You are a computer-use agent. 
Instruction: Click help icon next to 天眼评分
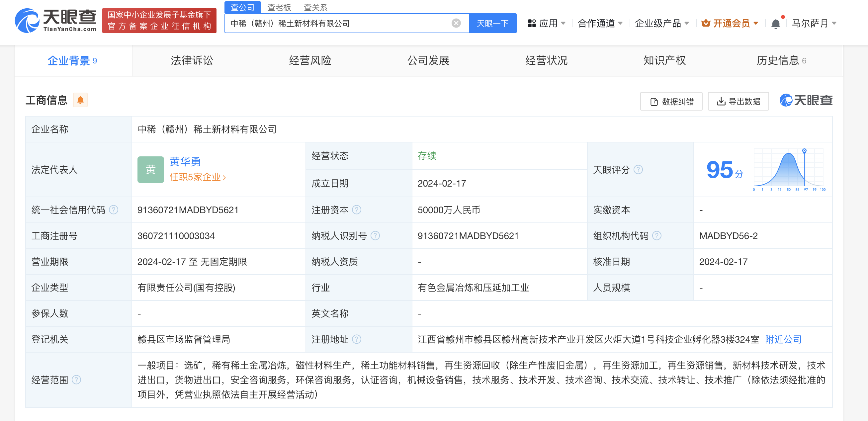click(638, 169)
